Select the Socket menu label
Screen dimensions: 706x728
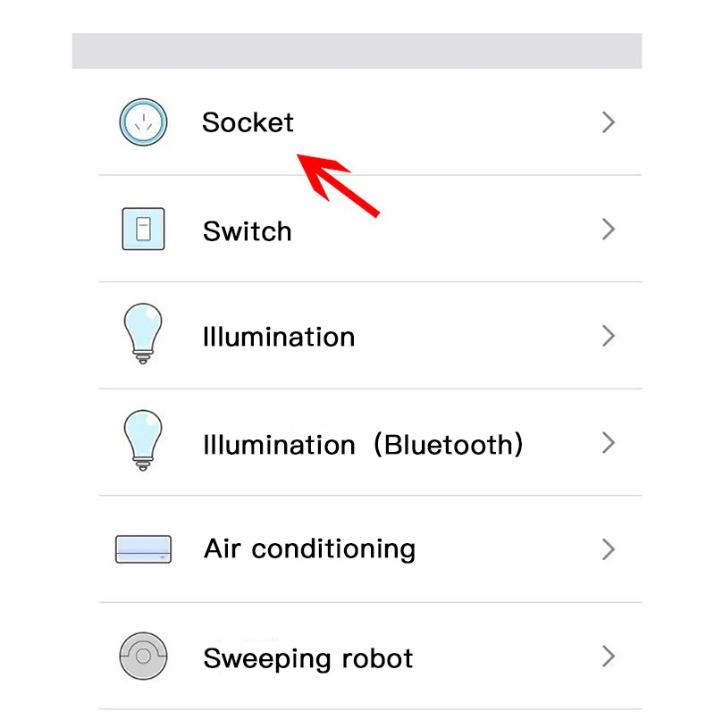click(x=248, y=122)
